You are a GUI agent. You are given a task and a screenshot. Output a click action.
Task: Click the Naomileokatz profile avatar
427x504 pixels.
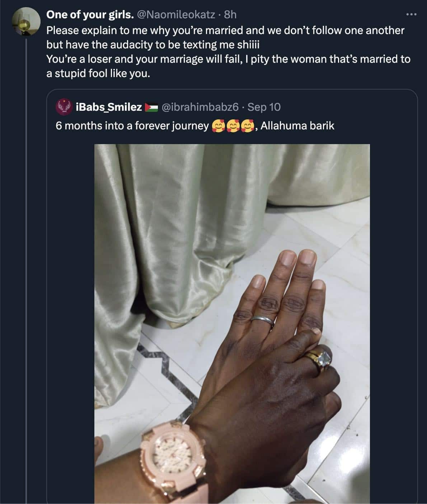tap(26, 22)
